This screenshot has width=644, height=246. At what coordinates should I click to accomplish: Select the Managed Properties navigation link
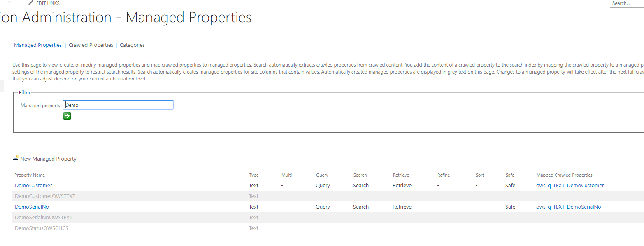[x=38, y=45]
